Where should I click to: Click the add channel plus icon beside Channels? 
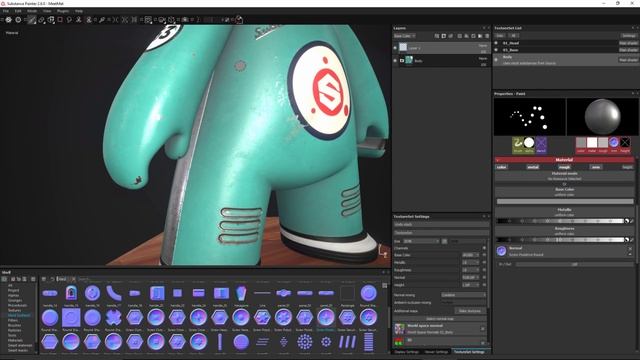pos(484,248)
